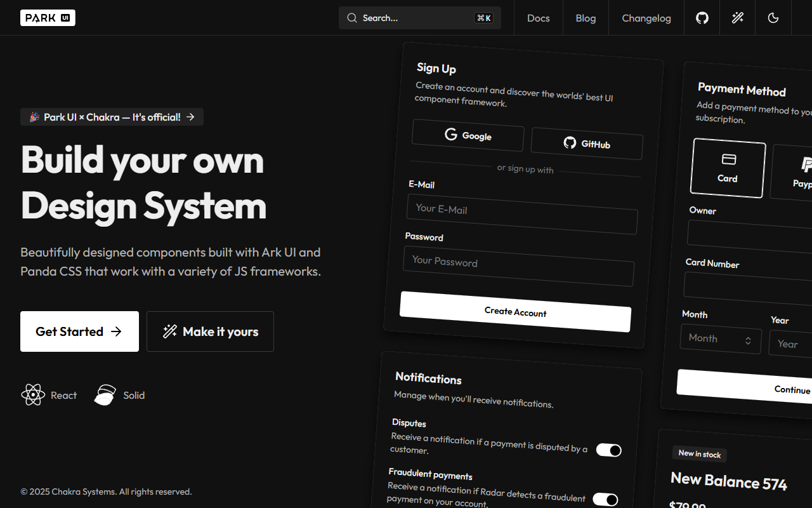Open the Docs page

pyautogui.click(x=538, y=18)
